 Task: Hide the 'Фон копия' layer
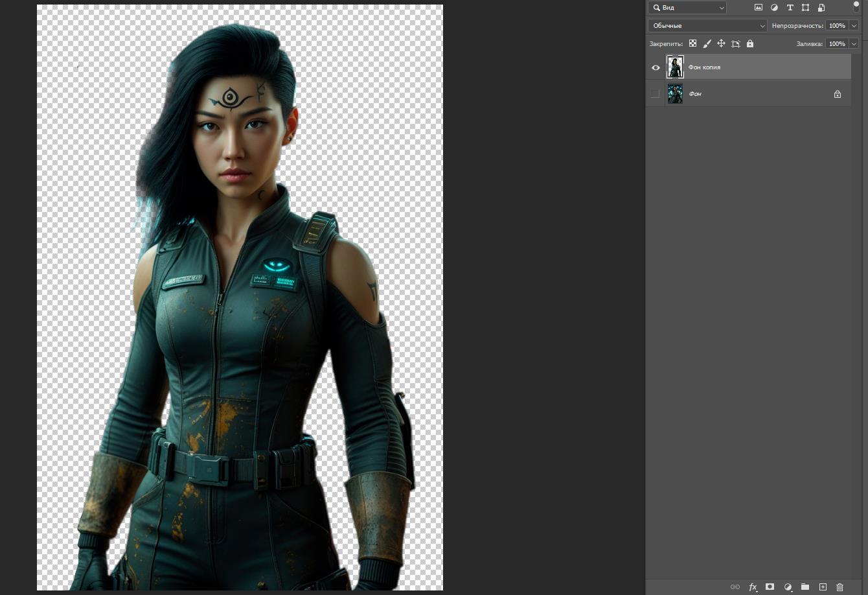click(656, 67)
